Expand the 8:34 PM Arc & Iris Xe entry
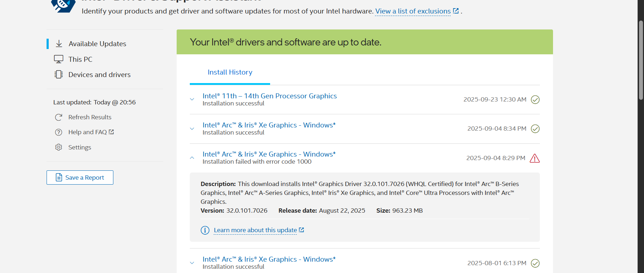The width and height of the screenshot is (644, 273). [x=192, y=129]
